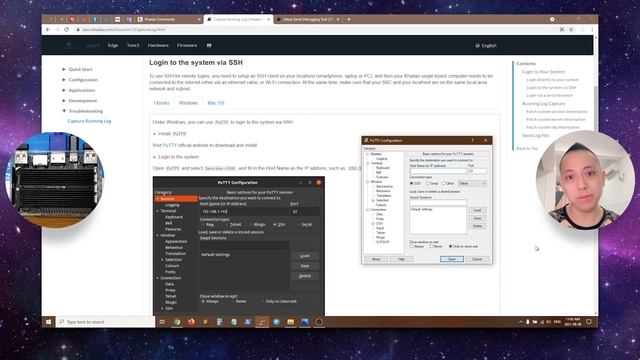640x360 pixels.
Task: Click Load button in PuTTY window
Action: 477,210
